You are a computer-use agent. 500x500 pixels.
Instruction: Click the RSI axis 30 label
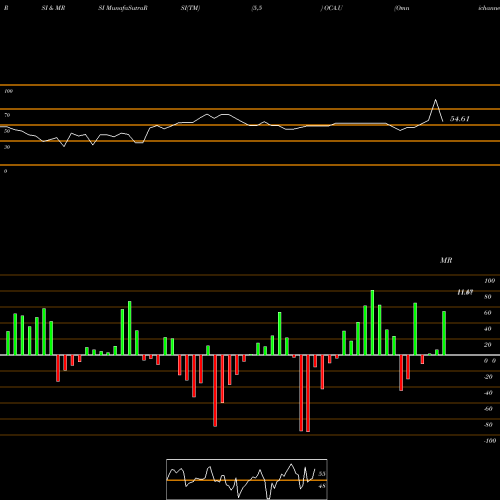point(7,147)
